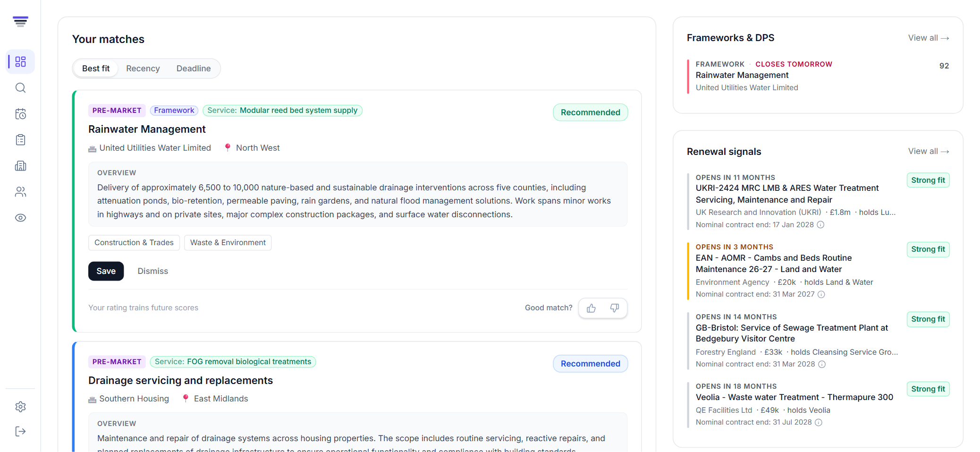Click 'OPENS IN 3 MONTHS' label

(x=734, y=247)
